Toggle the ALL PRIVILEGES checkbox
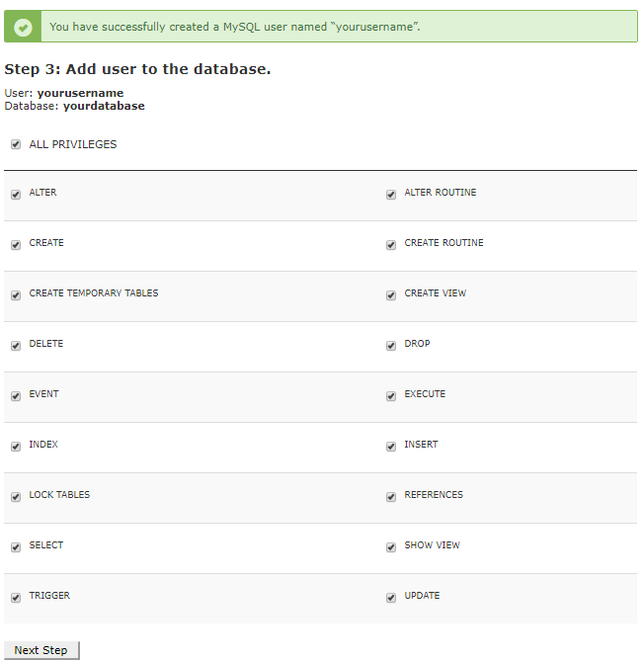The height and width of the screenshot is (662, 644). (x=16, y=144)
